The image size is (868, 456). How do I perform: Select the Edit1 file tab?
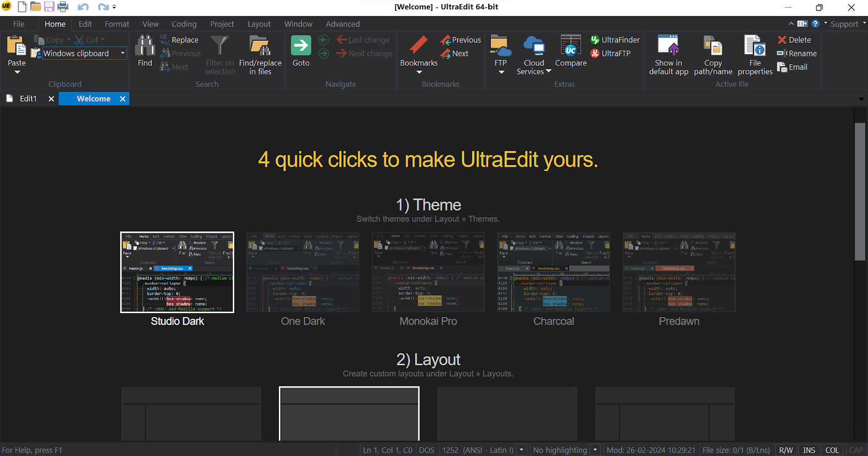[x=28, y=99]
